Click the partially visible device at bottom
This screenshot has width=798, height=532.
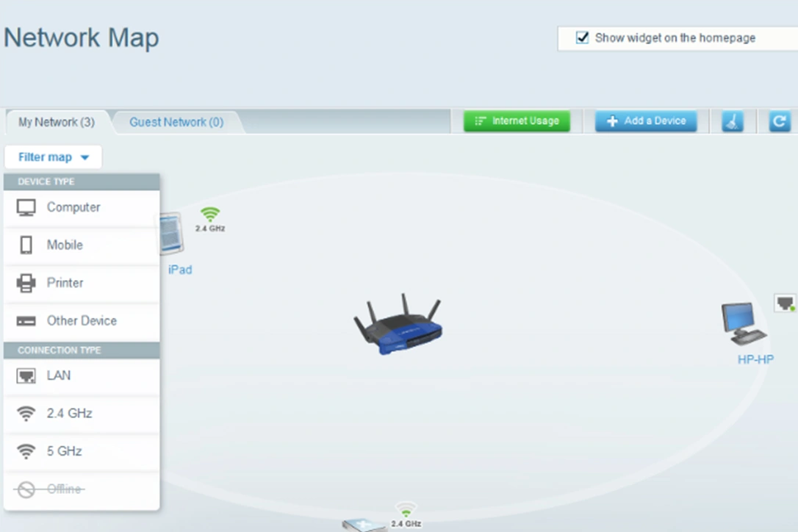(365, 525)
